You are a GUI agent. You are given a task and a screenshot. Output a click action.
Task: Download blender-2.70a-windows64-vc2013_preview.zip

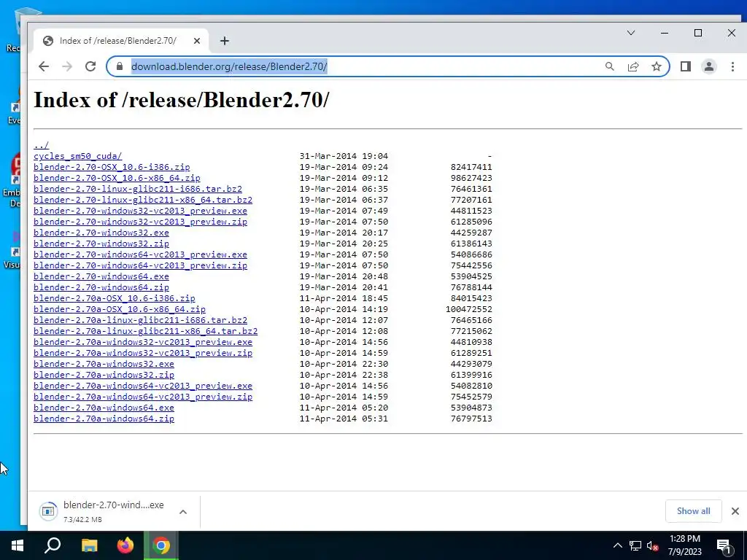pyautogui.click(x=143, y=397)
